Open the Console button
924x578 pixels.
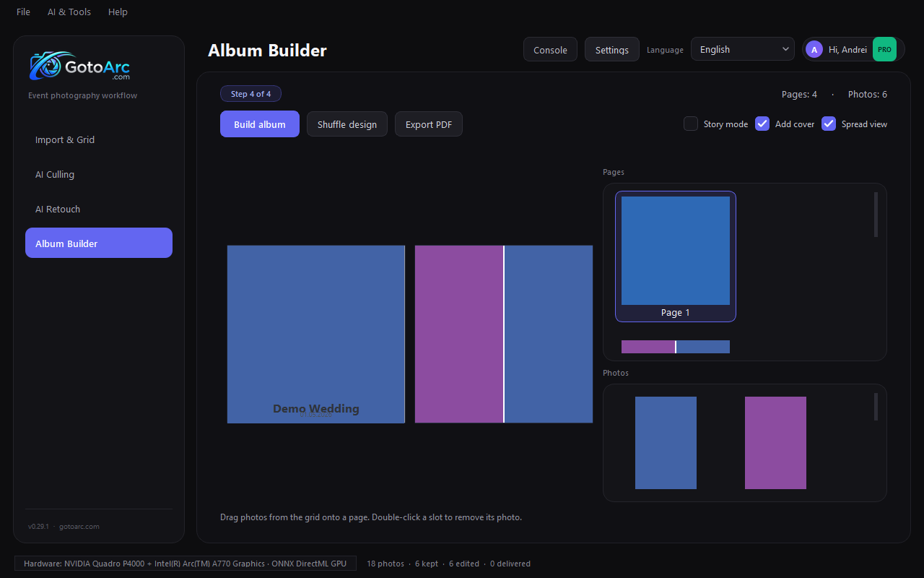pos(550,50)
